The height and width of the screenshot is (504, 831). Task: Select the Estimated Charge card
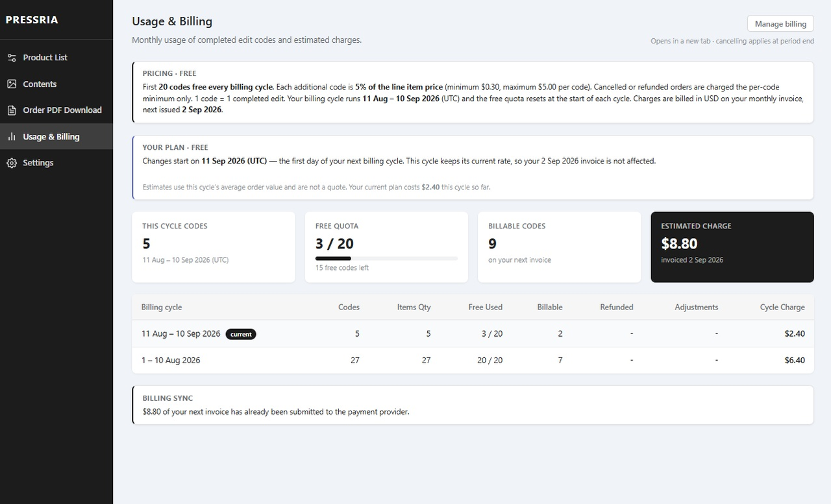point(732,247)
